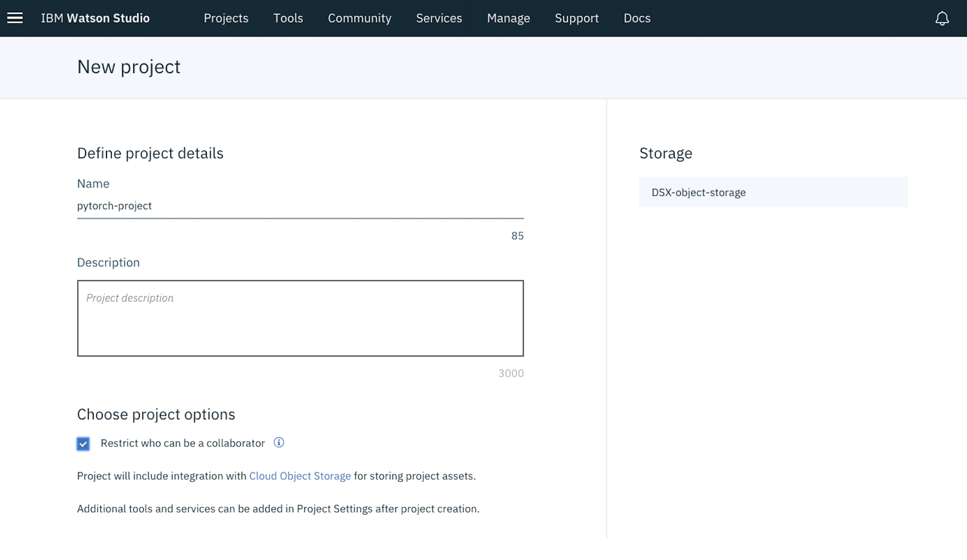Follow the Cloud Object Storage link
The width and height of the screenshot is (967, 560).
300,476
